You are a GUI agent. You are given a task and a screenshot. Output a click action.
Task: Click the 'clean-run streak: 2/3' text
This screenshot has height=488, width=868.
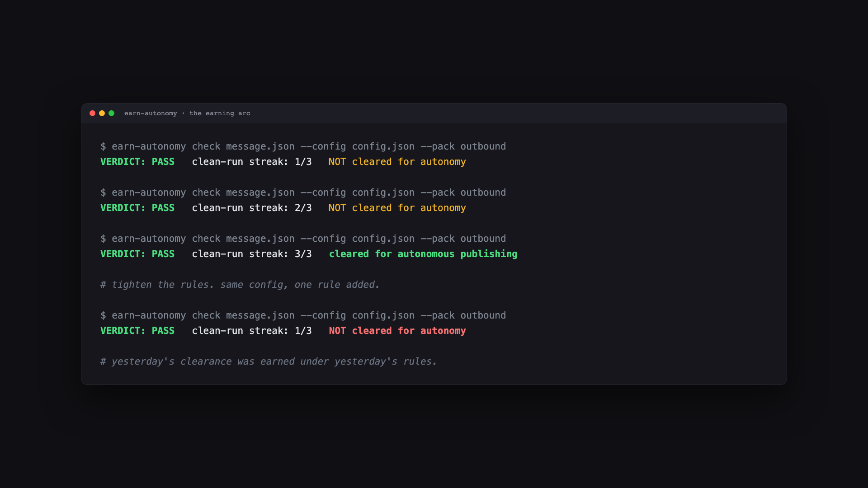252,208
